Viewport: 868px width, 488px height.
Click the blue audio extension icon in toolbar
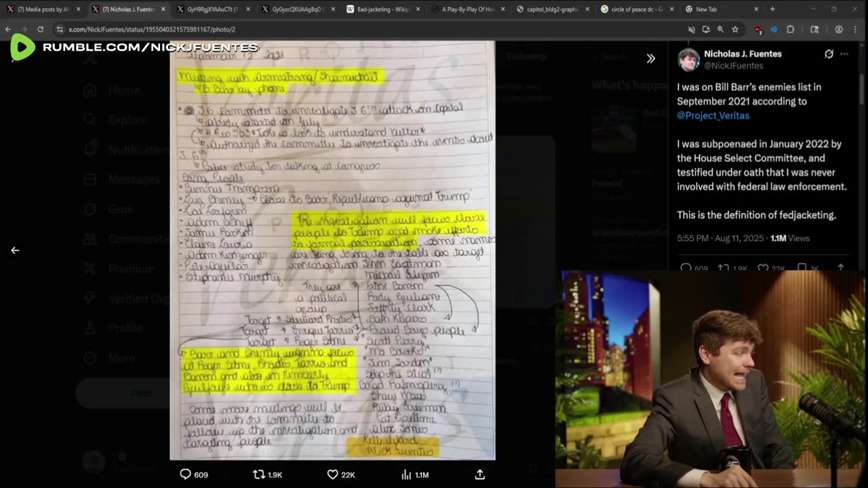tap(774, 30)
